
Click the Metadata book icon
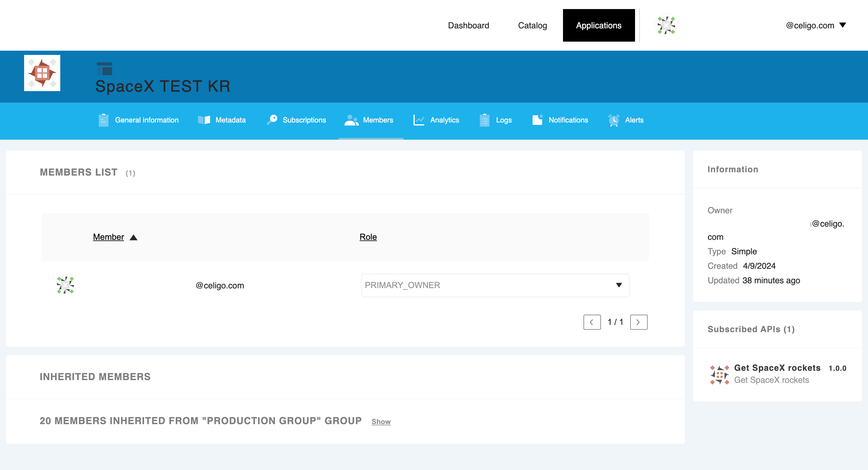[x=204, y=120]
